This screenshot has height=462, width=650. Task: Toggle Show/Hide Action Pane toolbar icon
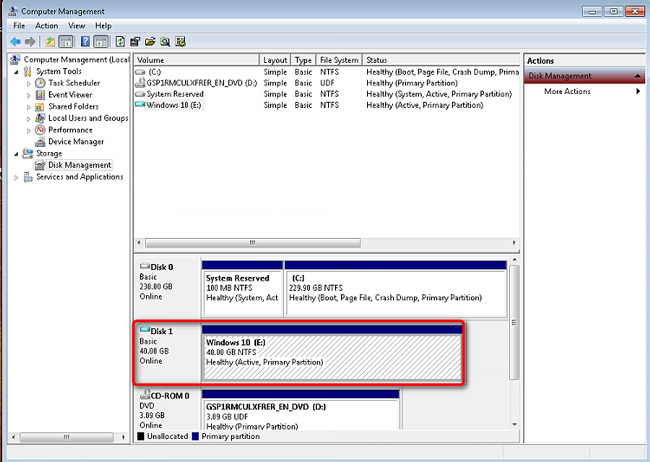click(x=101, y=41)
